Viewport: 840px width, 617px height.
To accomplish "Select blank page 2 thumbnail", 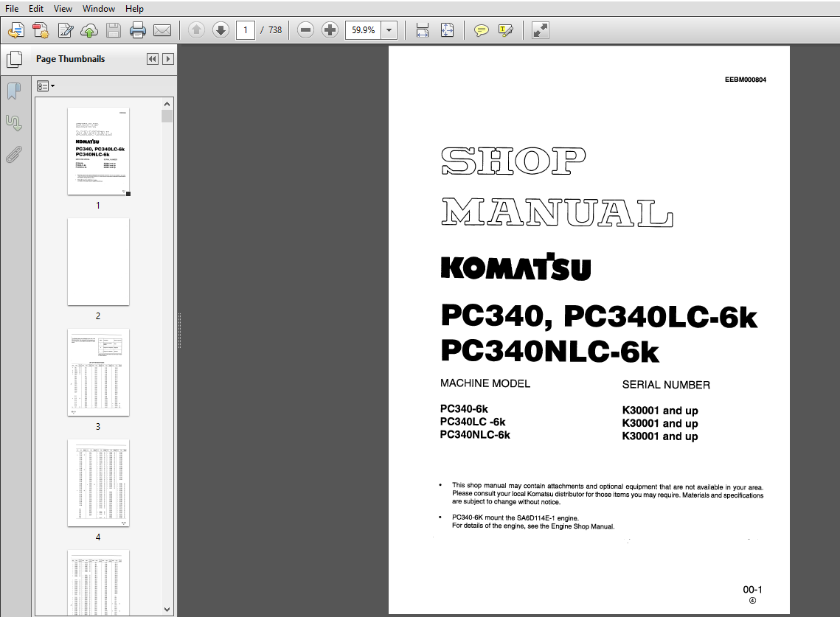I will [99, 262].
